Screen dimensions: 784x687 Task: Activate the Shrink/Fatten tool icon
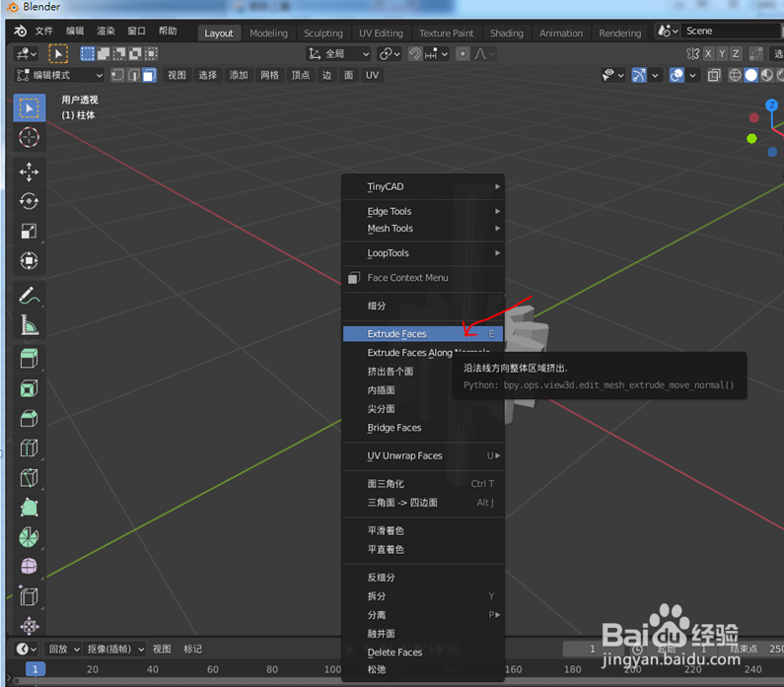tap(29, 626)
